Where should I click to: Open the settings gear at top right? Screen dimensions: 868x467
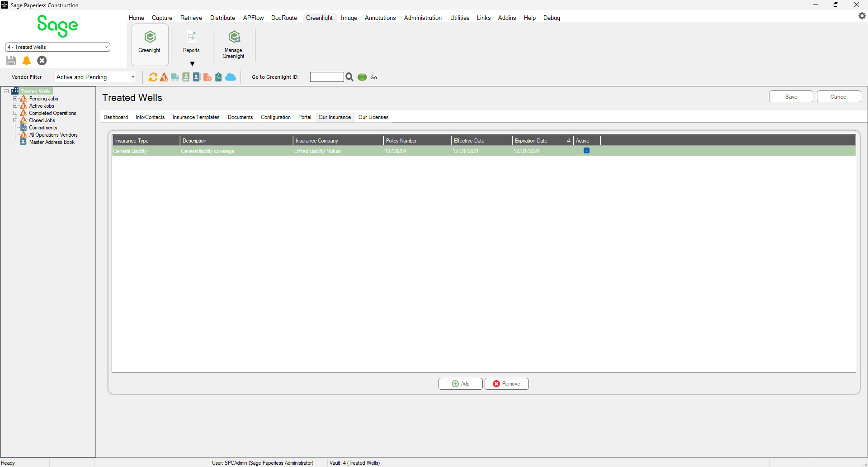coord(862,16)
